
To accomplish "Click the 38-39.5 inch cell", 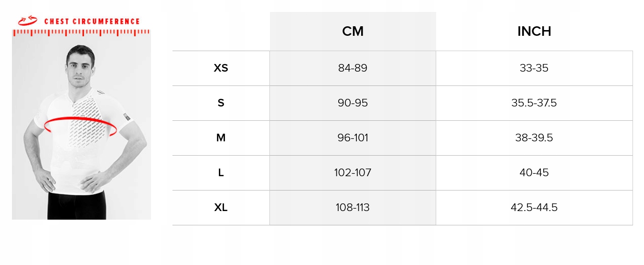I will coord(534,138).
